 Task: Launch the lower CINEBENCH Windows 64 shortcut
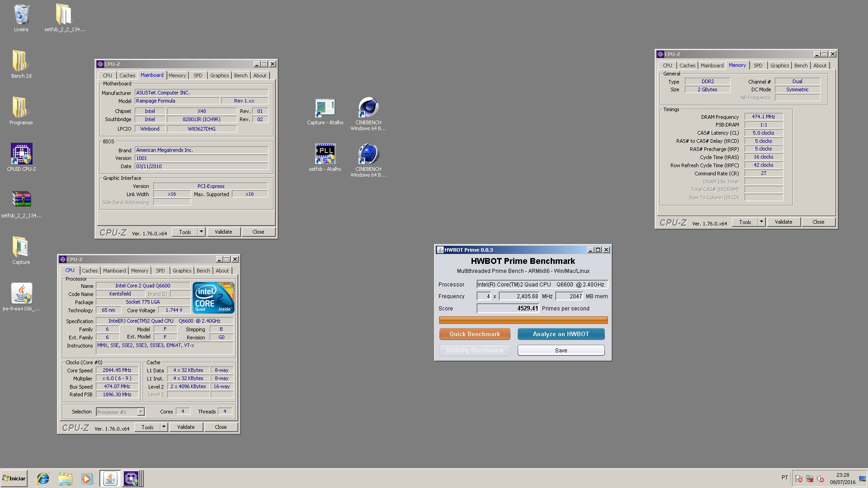(368, 160)
